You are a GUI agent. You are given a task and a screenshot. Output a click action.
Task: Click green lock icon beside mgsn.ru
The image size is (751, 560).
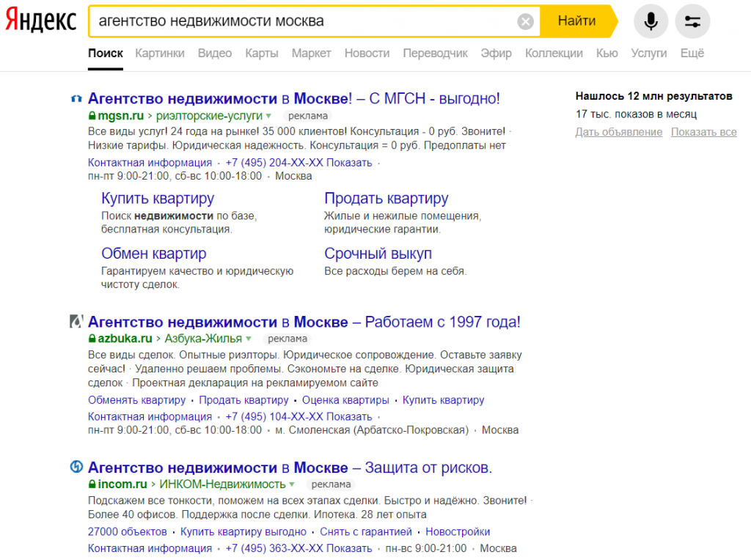tap(92, 116)
